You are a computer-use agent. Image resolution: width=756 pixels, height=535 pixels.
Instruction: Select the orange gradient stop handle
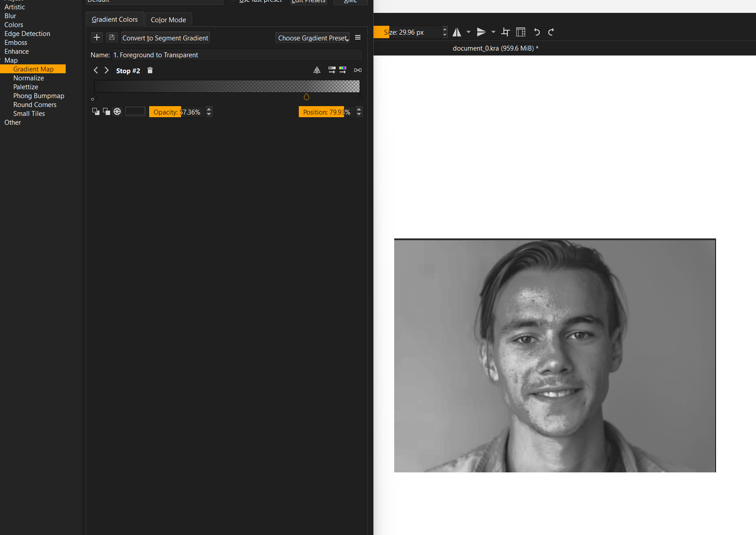pyautogui.click(x=306, y=97)
